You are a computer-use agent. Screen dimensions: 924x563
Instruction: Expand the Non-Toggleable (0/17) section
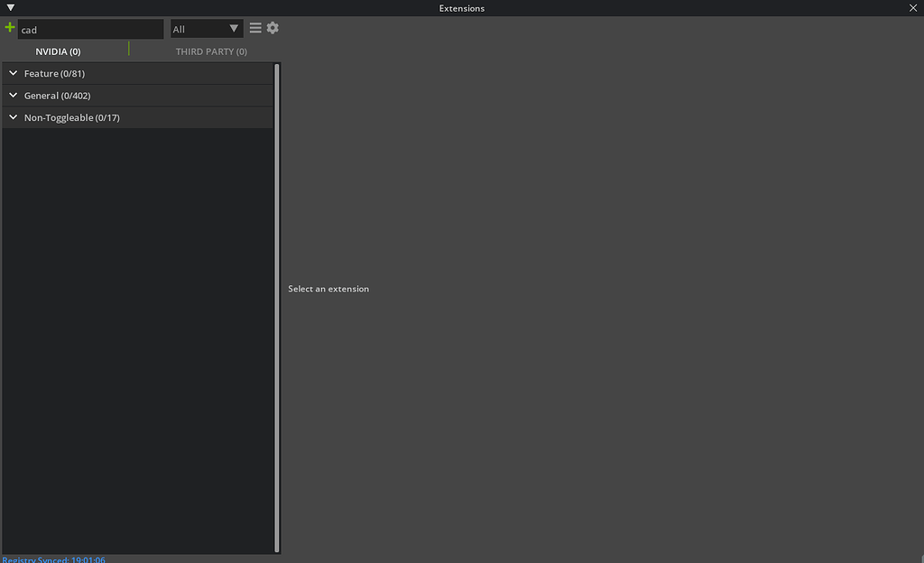(13, 117)
